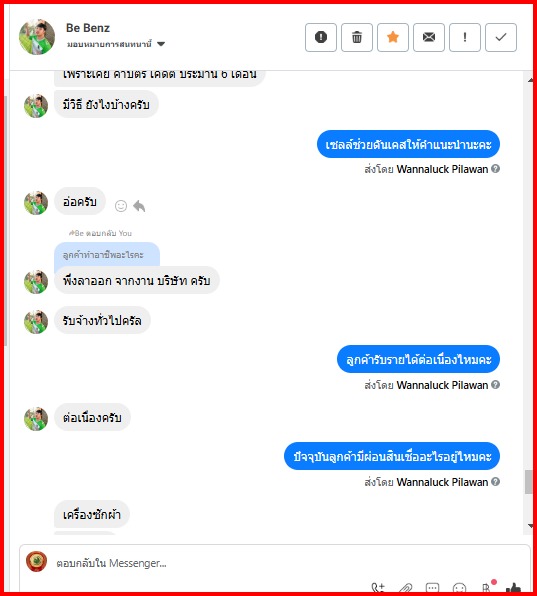Image resolution: width=537 pixels, height=596 pixels.
Task: Open the emoji picker in reply box
Action: (x=459, y=588)
